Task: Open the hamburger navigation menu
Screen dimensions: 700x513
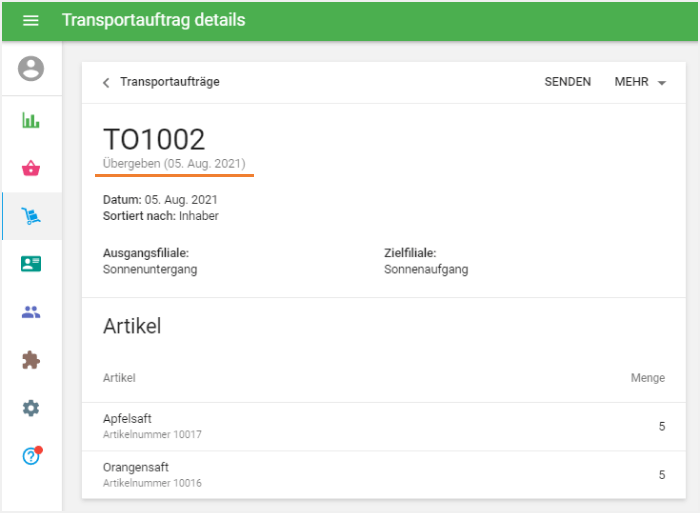Action: (30, 21)
